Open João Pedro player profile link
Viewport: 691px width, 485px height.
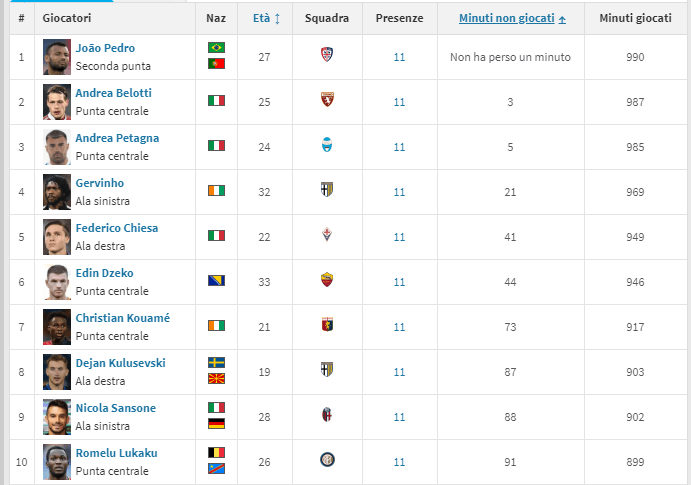(105, 48)
